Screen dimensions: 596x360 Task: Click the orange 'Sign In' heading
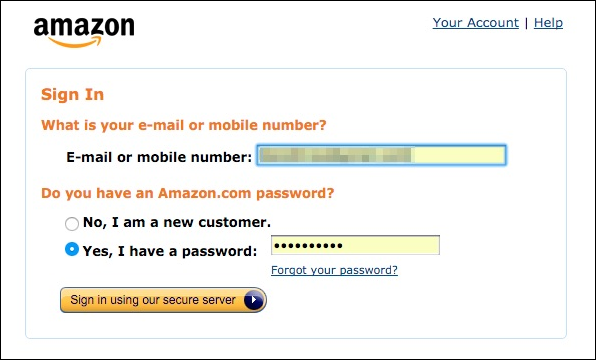click(x=72, y=95)
